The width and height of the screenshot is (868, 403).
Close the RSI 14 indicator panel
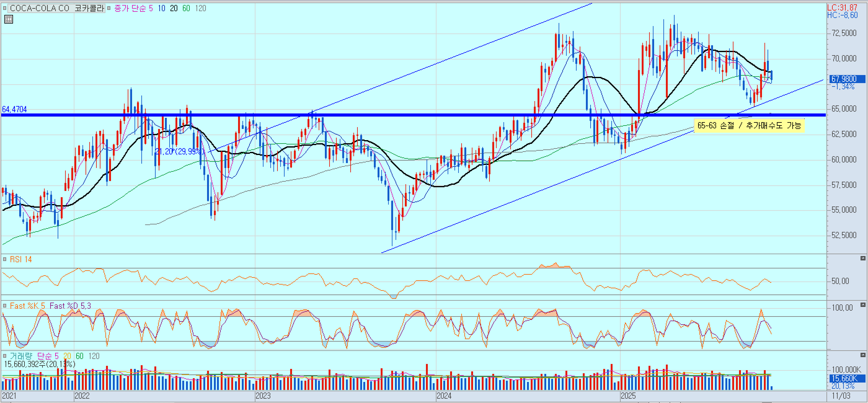863,258
